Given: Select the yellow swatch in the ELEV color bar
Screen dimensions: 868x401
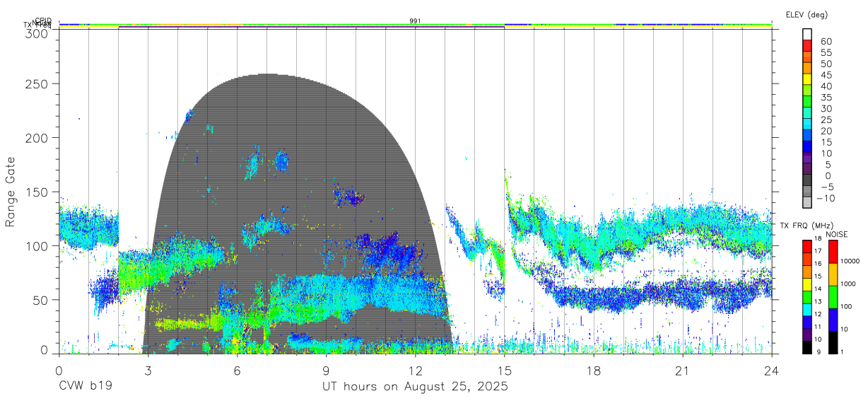Looking at the screenshot, I should click(809, 79).
